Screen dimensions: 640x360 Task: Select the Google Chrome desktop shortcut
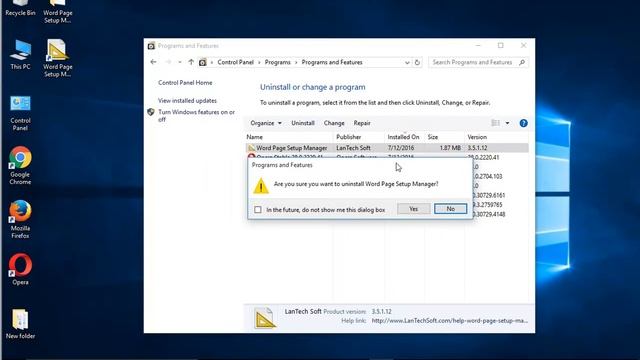20,166
